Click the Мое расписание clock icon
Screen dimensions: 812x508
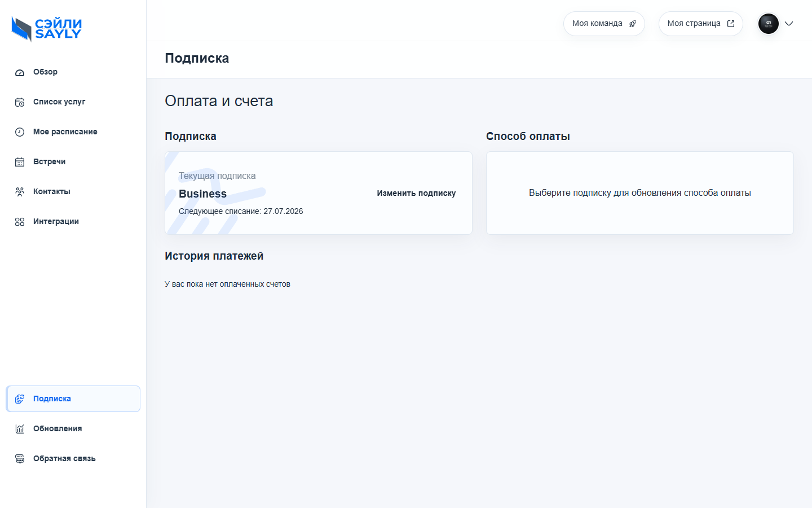(20, 132)
